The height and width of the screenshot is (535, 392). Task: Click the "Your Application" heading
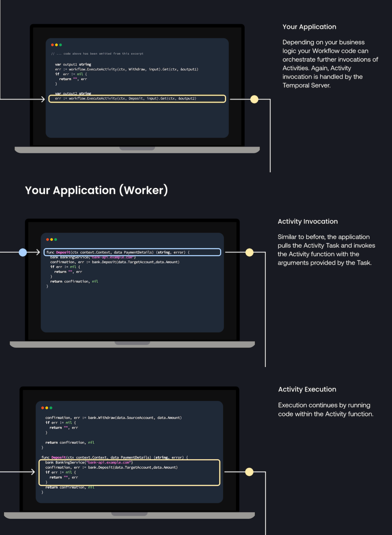[x=309, y=27]
